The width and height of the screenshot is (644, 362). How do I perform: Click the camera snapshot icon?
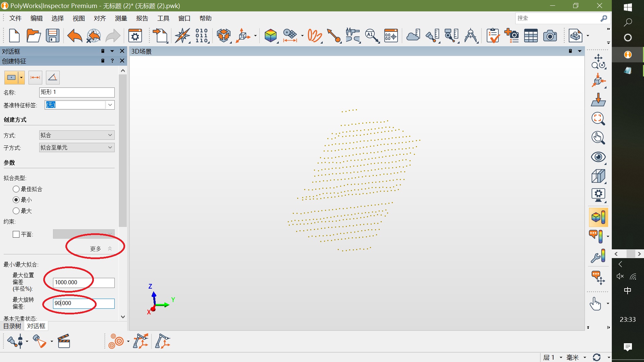[x=550, y=36]
